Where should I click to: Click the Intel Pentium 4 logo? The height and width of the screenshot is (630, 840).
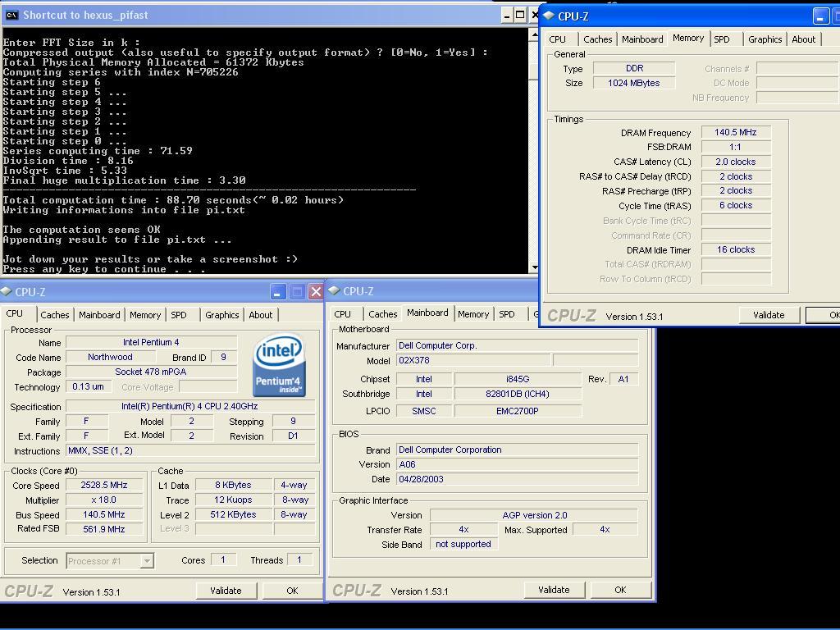pos(279,365)
